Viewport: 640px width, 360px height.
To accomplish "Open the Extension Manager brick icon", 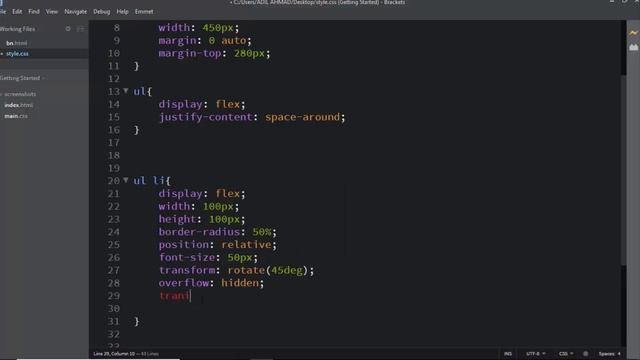I will tap(633, 47).
